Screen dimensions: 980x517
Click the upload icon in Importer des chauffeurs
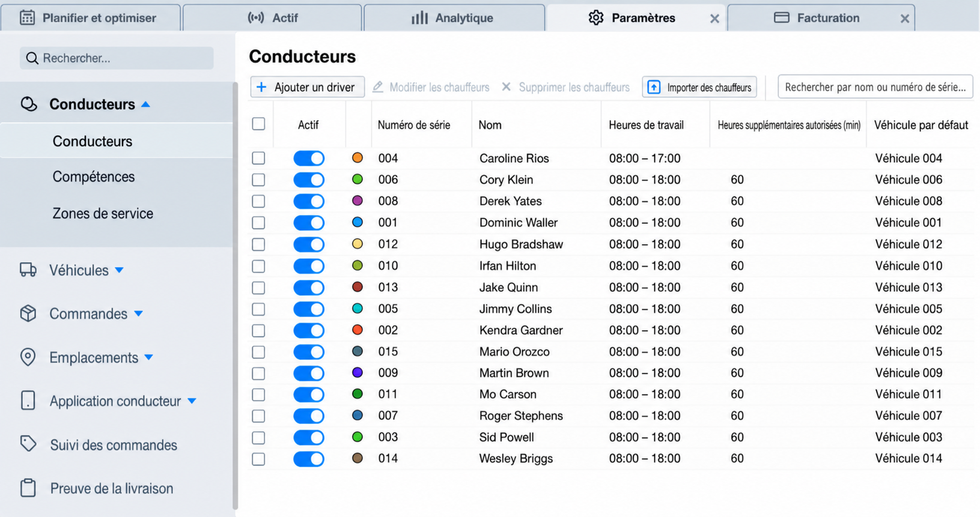tap(654, 87)
